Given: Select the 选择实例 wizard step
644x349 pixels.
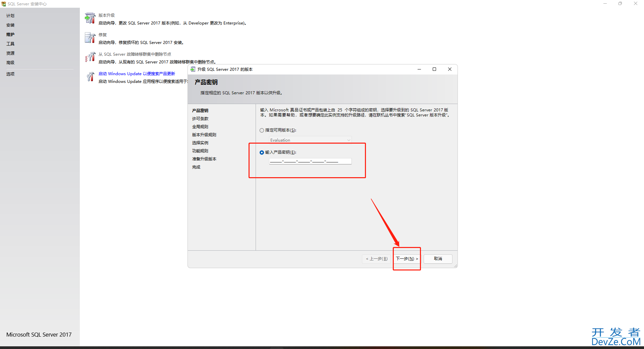Looking at the screenshot, I should pos(200,143).
